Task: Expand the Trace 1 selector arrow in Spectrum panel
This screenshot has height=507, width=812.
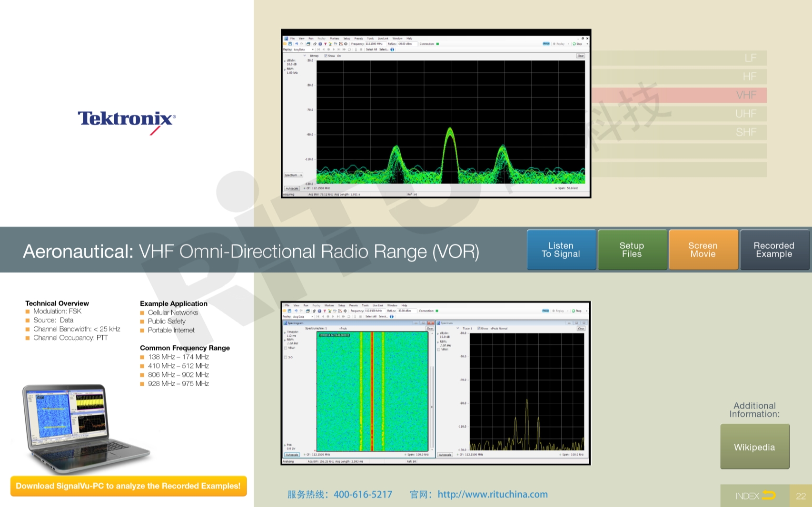Action: click(x=458, y=329)
